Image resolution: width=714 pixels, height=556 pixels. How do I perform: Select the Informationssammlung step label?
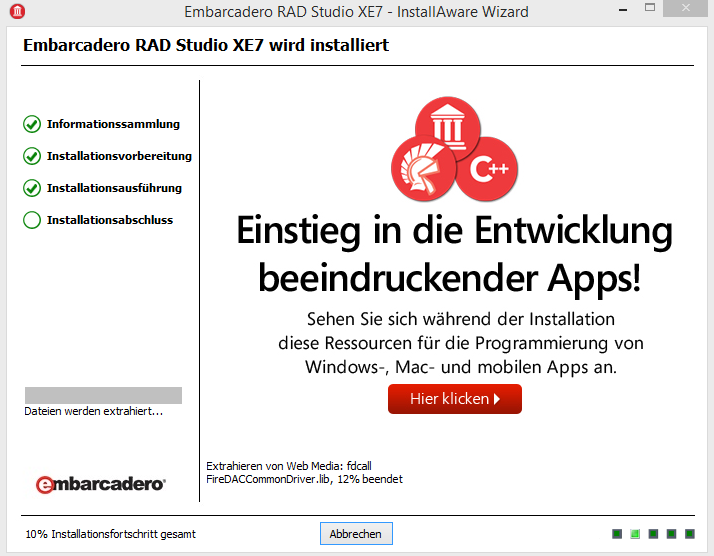point(113,124)
